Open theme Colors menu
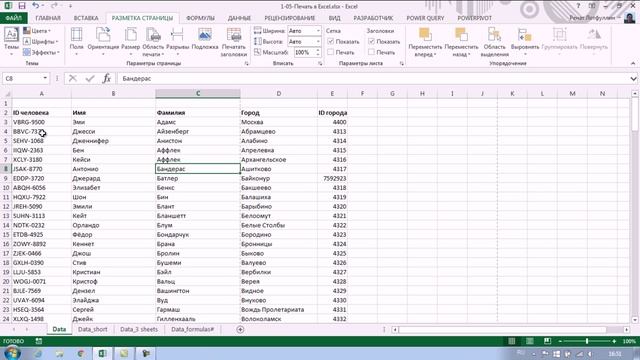The image size is (640, 360). pos(37,31)
